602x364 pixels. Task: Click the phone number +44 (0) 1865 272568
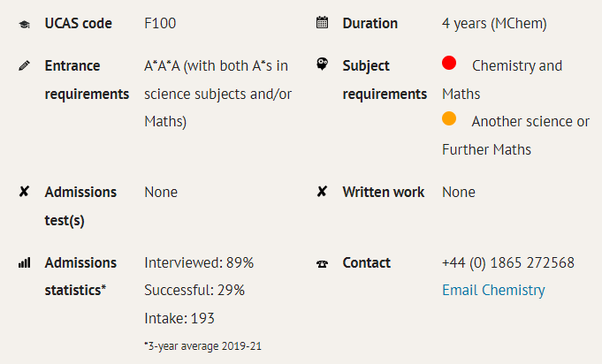[x=508, y=262]
